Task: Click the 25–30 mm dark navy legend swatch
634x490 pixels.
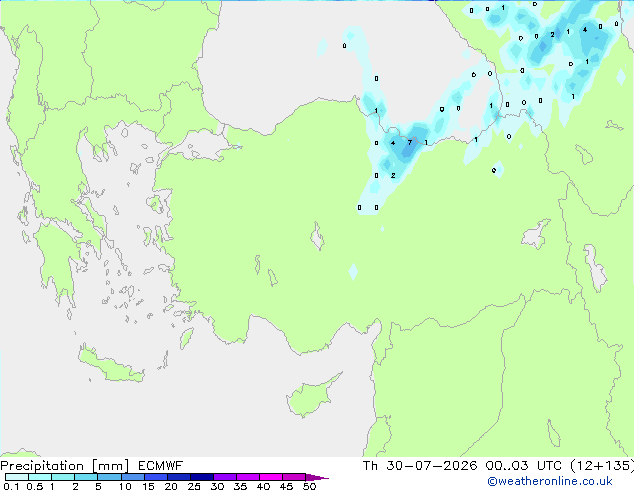Action: pyautogui.click(x=201, y=477)
